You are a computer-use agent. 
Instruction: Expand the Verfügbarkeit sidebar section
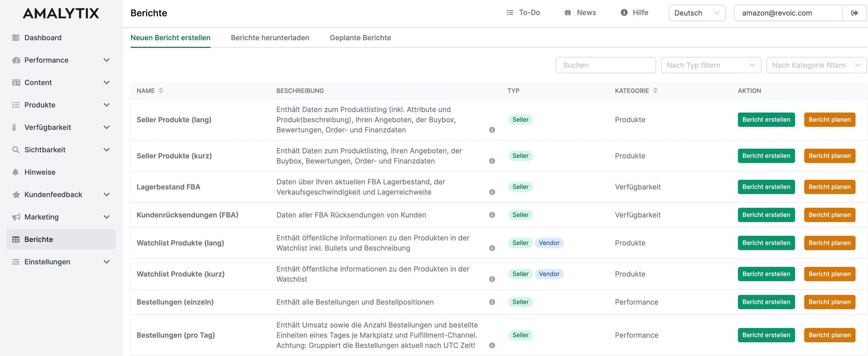tap(107, 127)
